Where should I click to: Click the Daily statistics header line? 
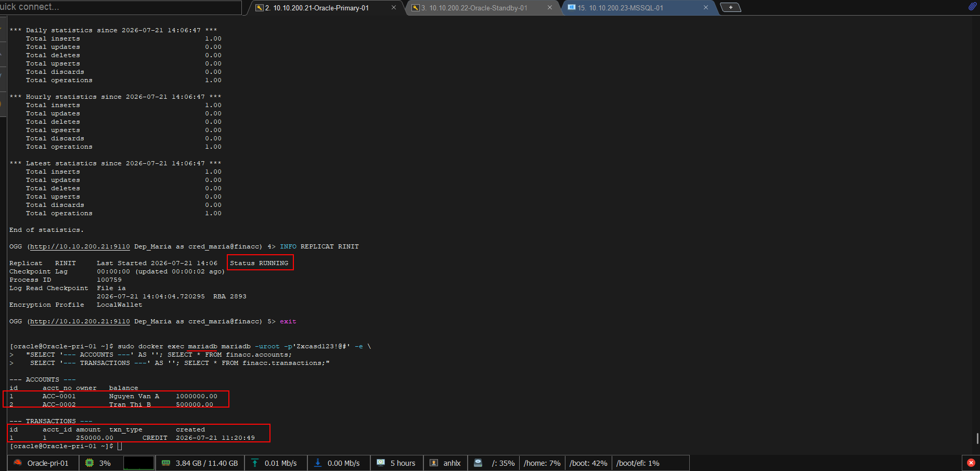[x=113, y=30]
